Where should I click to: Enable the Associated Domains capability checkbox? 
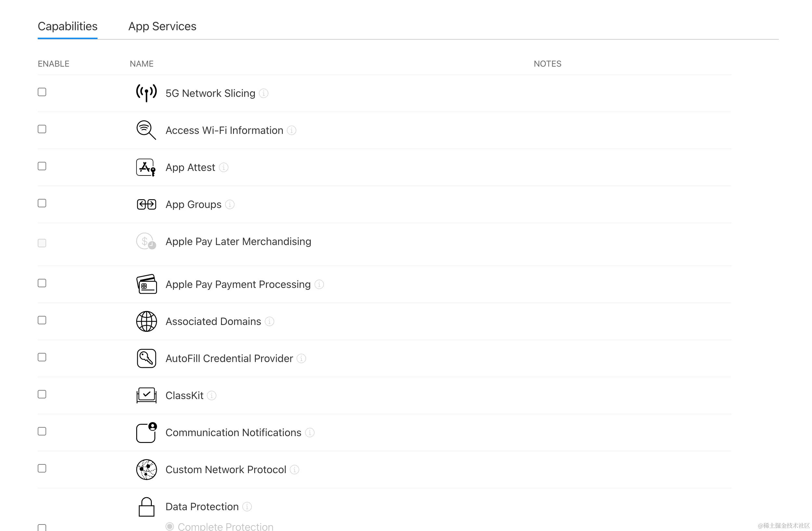click(x=42, y=320)
